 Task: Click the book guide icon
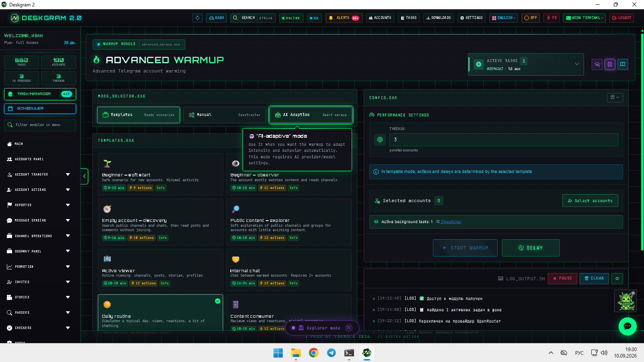623,64
